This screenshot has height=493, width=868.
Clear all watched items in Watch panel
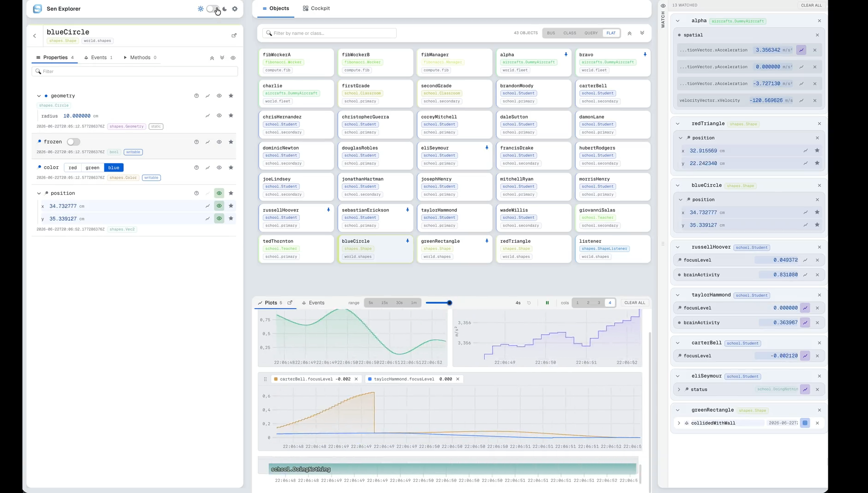[811, 5]
